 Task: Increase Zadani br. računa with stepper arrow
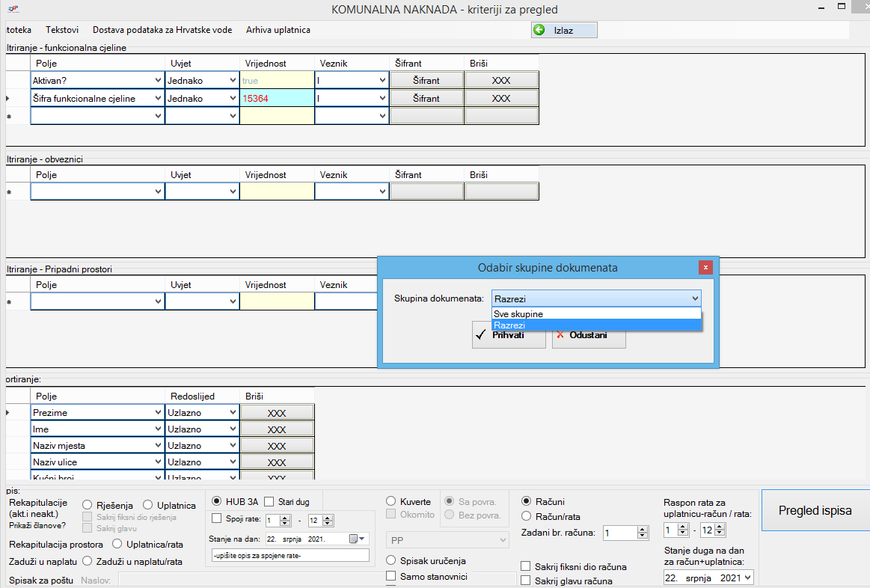[643, 530]
